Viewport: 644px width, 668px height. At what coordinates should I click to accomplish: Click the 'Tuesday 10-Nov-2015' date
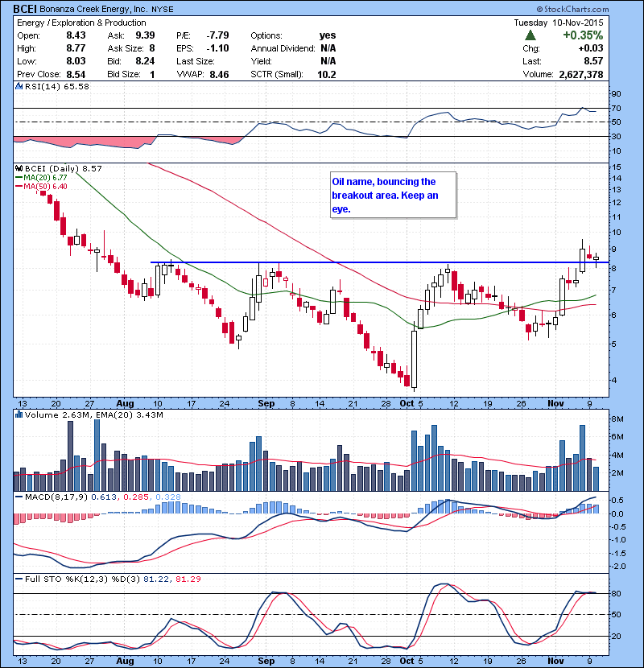pos(559,23)
